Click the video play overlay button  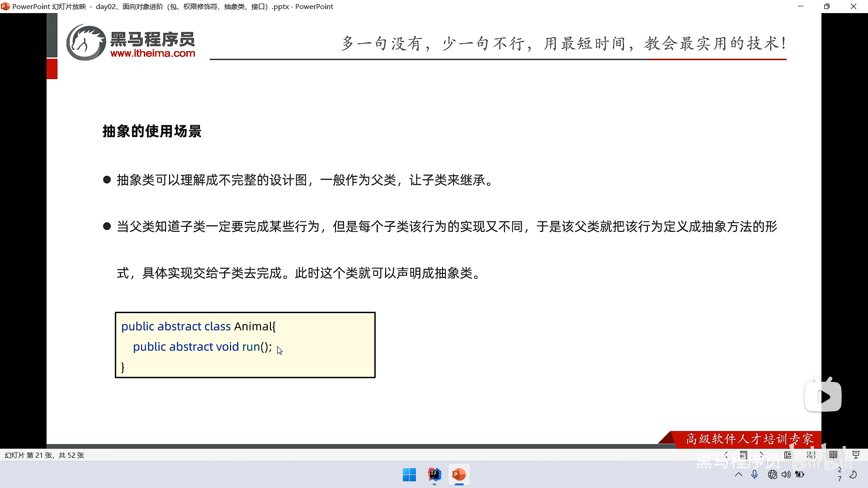pyautogui.click(x=823, y=397)
